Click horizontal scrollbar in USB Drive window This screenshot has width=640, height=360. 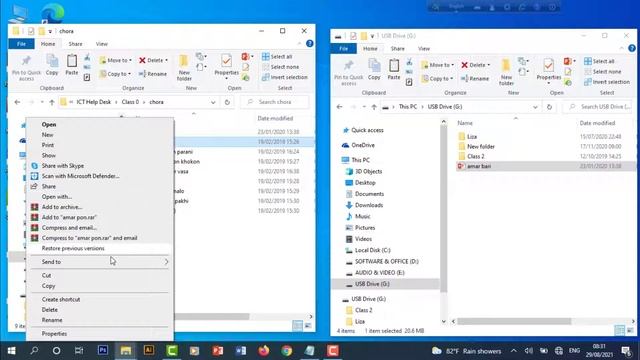click(514, 321)
